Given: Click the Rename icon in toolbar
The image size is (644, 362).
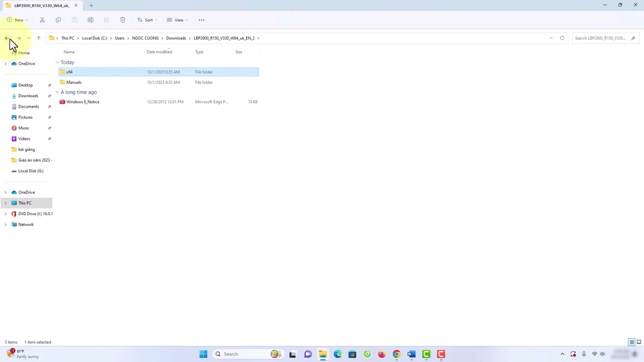Looking at the screenshot, I should (91, 20).
